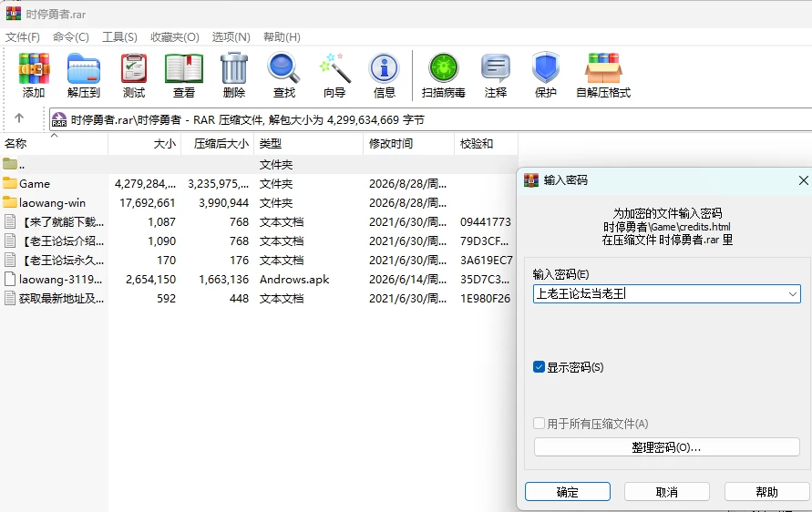Sort by the 大小 (Size) column header
Viewport: 812px width, 512px height.
[x=145, y=144]
